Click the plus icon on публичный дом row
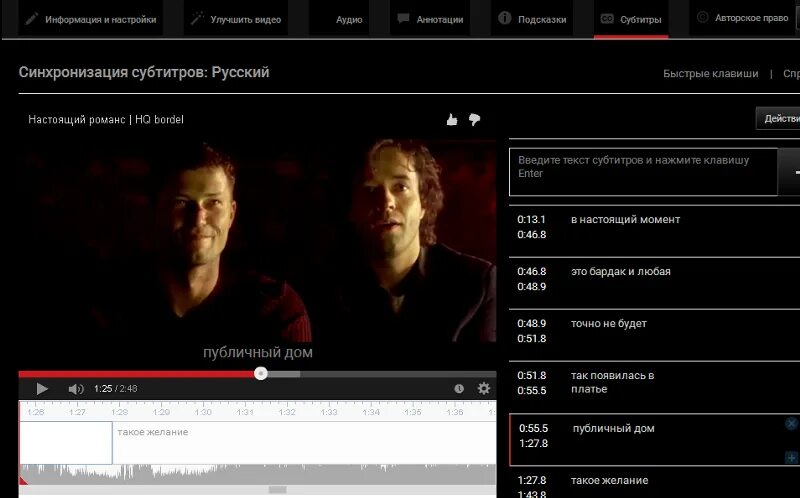Image resolution: width=800 pixels, height=498 pixels. (x=791, y=457)
